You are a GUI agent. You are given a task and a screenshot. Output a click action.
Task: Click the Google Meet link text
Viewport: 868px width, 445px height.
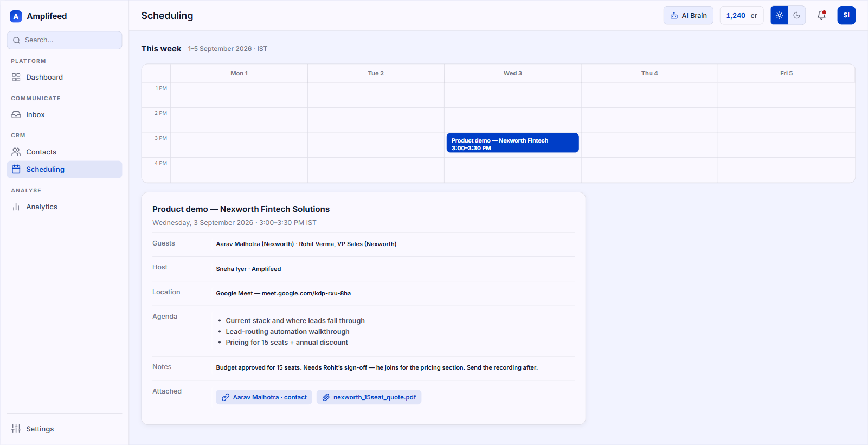pos(284,293)
